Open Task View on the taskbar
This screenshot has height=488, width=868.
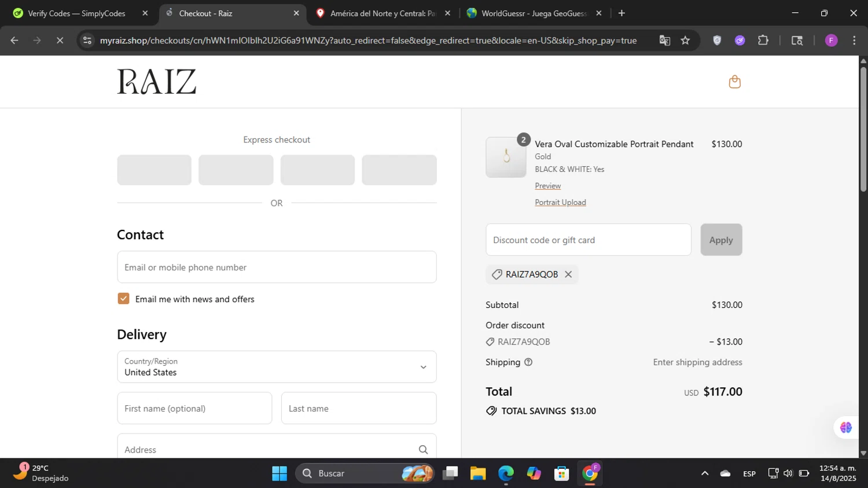[x=450, y=474]
